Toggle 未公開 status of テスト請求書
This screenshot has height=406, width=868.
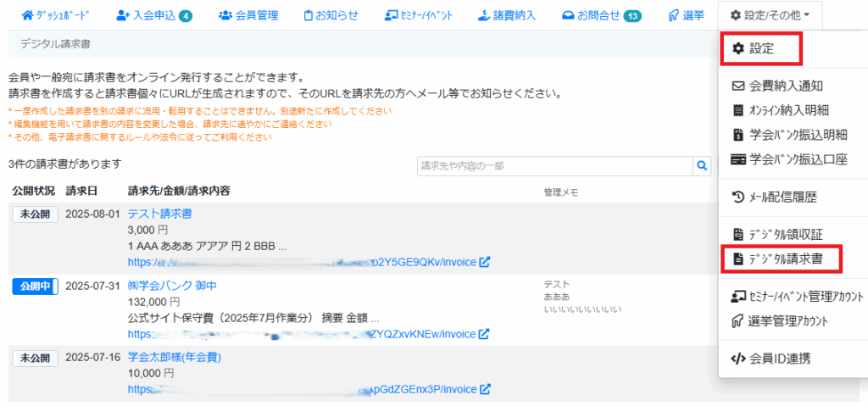click(x=35, y=214)
